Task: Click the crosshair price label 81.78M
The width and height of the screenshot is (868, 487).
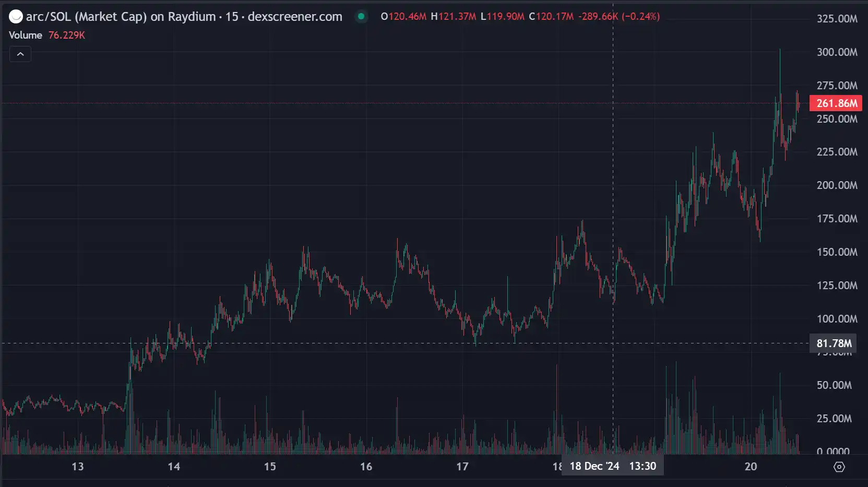Action: pyautogui.click(x=834, y=343)
